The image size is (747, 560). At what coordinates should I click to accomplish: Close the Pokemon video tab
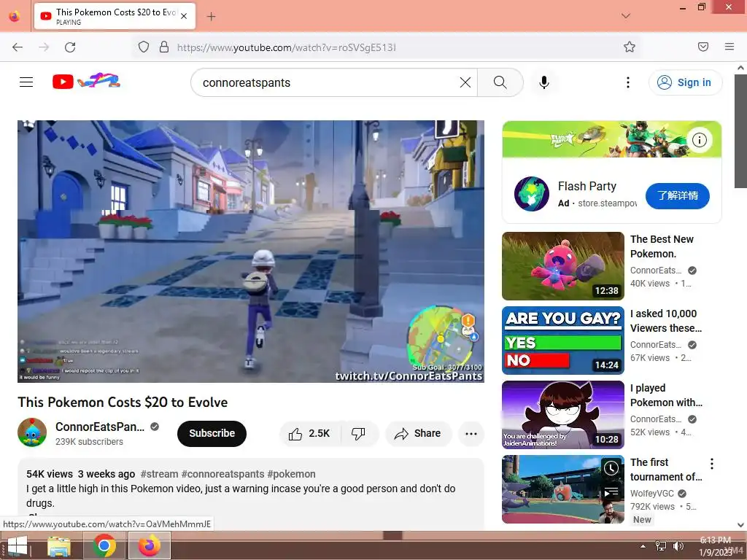point(184,16)
